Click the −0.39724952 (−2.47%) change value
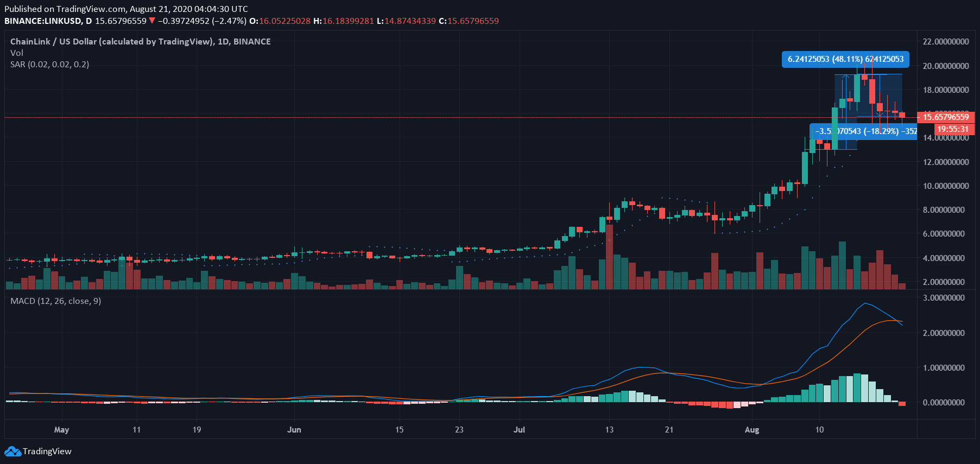Viewport: 980px width, 464px height. pos(202,21)
